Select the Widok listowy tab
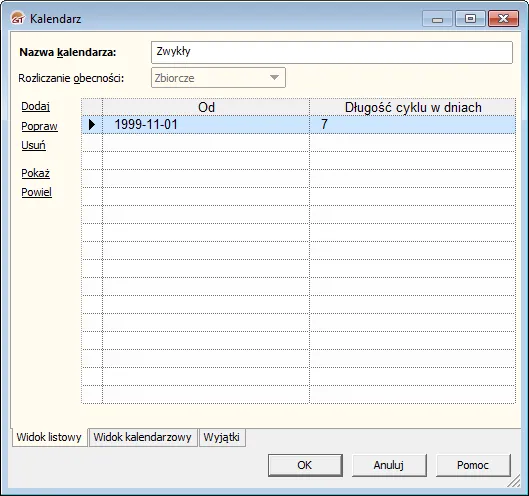Viewport: 529px width, 496px height. click(49, 437)
